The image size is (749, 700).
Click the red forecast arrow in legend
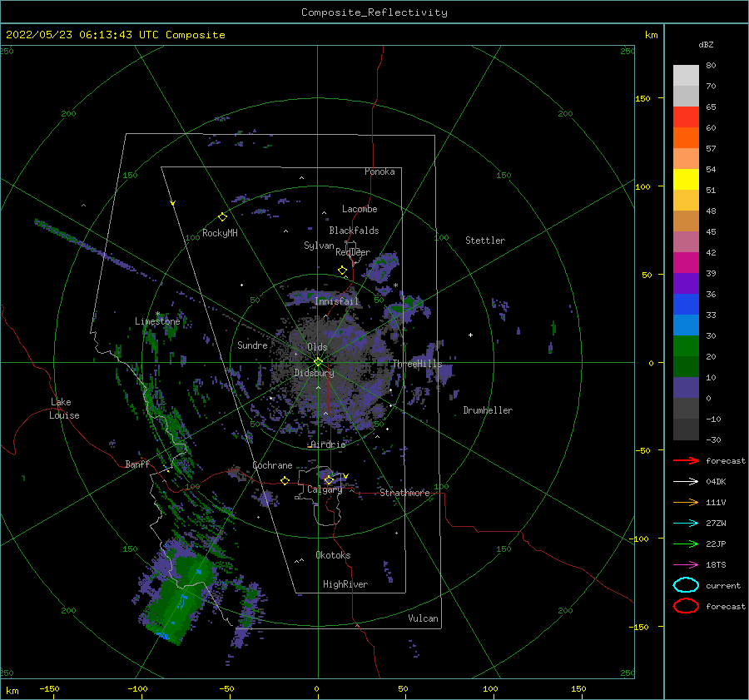click(686, 460)
